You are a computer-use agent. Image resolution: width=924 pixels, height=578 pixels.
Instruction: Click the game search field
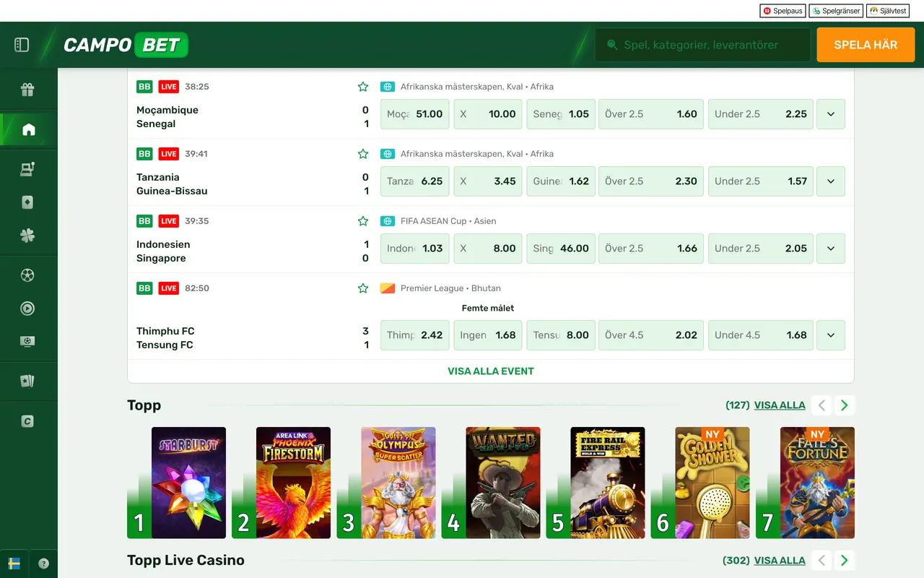tap(702, 45)
